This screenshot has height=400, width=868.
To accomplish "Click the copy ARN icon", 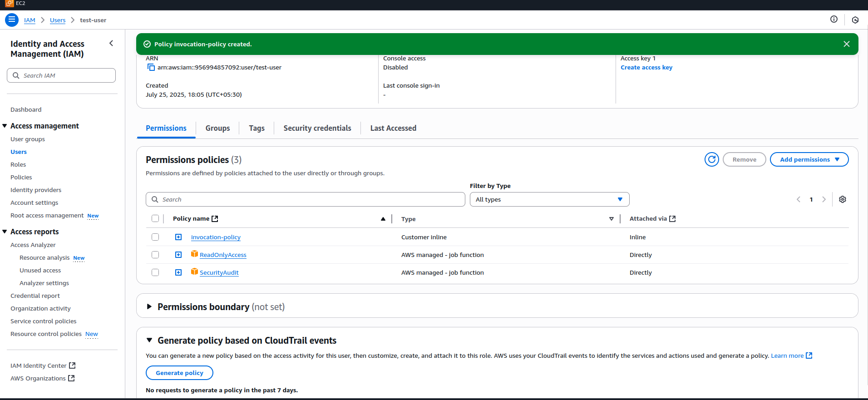I will tap(151, 68).
